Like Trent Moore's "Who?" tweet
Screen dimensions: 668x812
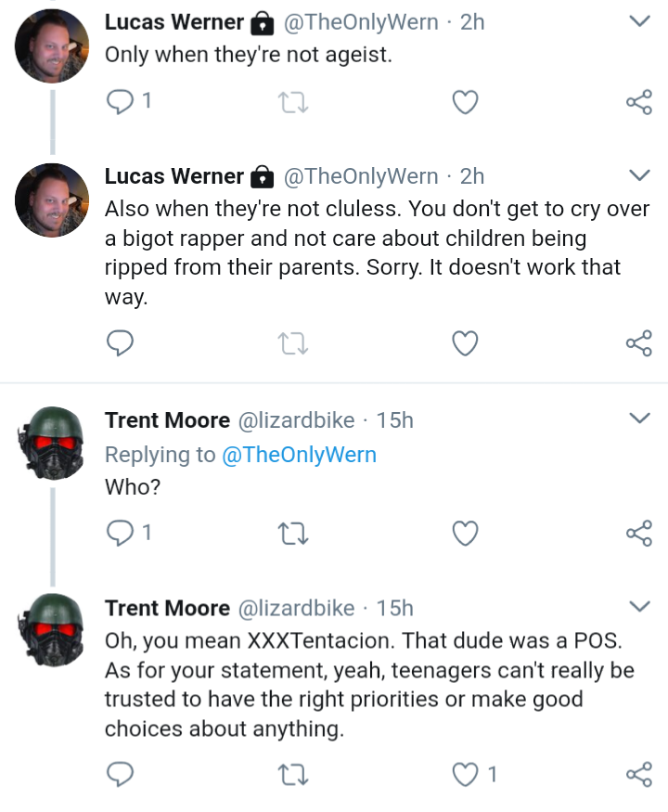465,534
